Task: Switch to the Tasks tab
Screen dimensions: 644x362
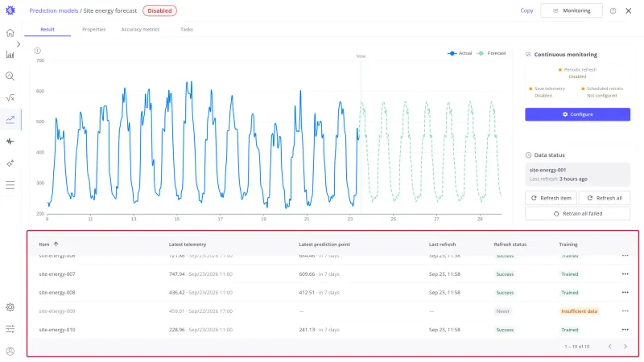Action: [x=187, y=30]
